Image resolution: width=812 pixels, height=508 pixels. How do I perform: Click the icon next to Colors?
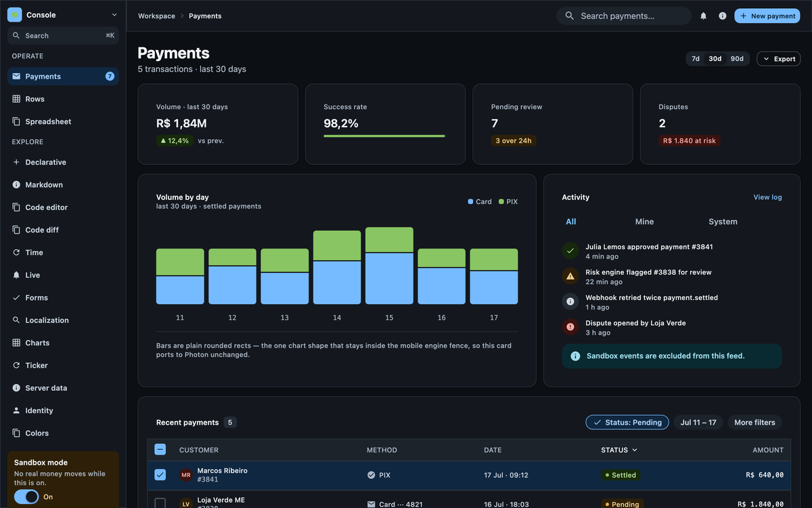pyautogui.click(x=16, y=433)
